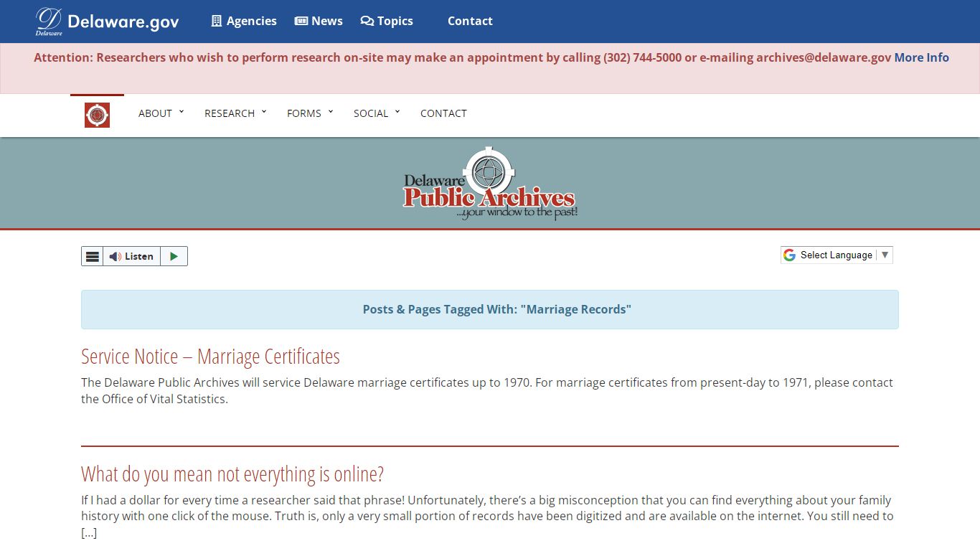Expand the FORMS dropdown menu
980x551 pixels.
310,113
